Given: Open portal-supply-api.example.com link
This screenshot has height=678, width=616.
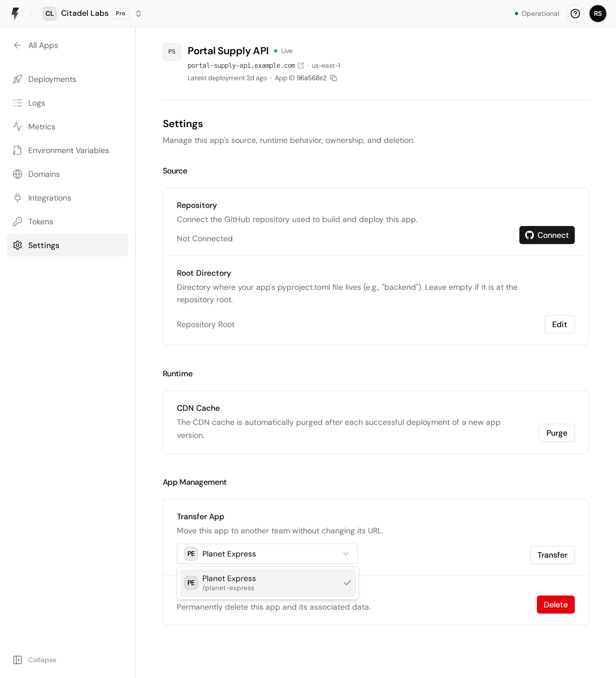Looking at the screenshot, I should (241, 65).
